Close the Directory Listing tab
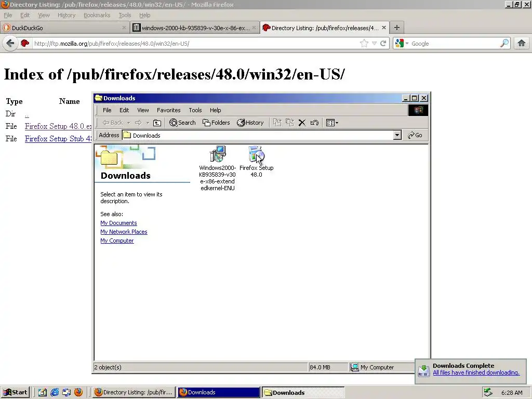Viewport: 532px width, 399px height. [384, 28]
